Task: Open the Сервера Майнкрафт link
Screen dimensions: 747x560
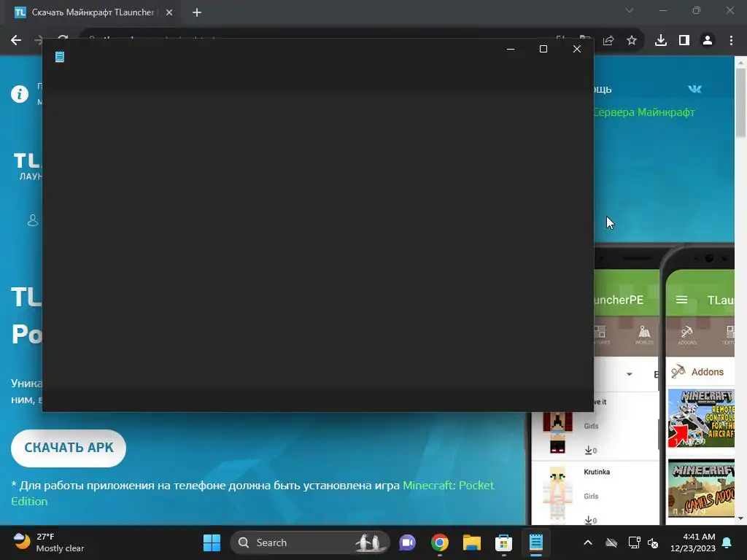Action: (644, 112)
